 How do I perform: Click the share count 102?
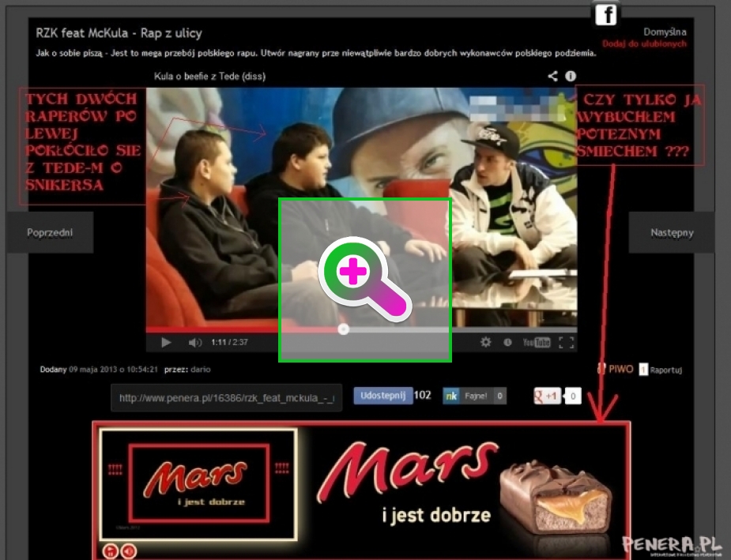[x=422, y=395]
